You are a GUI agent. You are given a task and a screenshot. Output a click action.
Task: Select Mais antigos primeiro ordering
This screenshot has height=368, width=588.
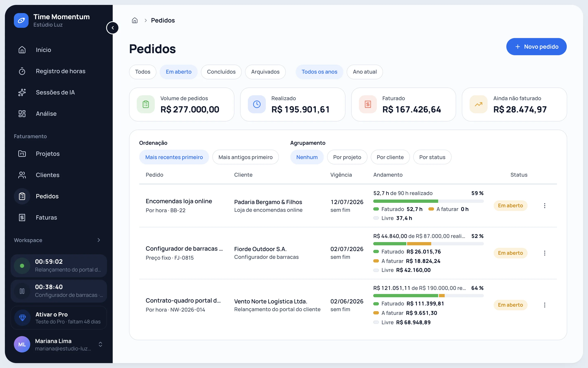coord(245,157)
